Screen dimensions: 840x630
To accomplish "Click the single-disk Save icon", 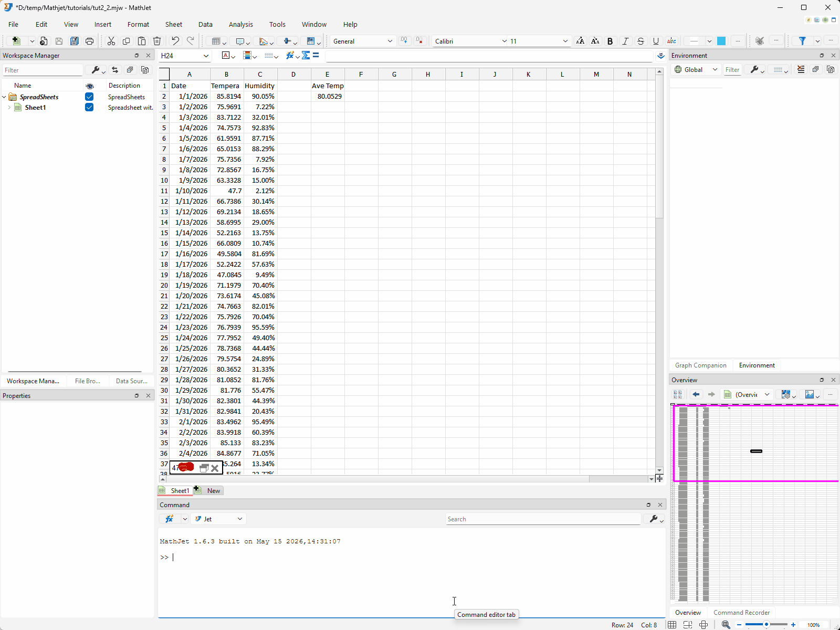I will pyautogui.click(x=59, y=41).
